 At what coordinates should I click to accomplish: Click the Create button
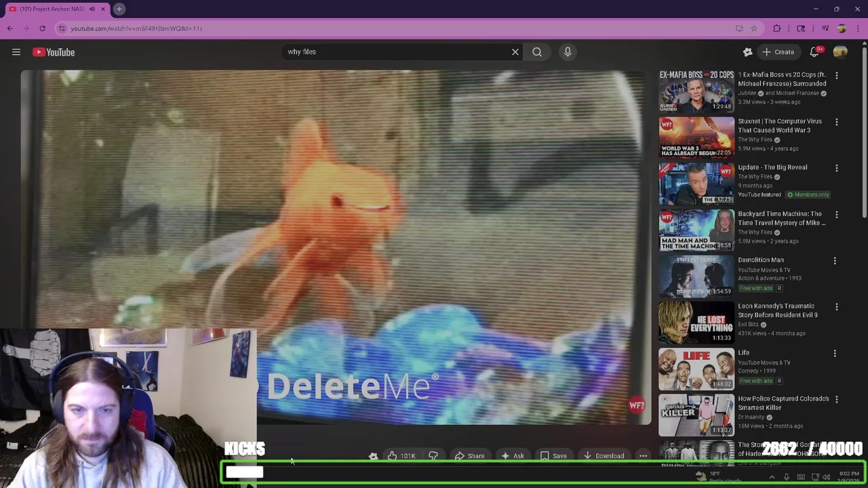click(778, 52)
